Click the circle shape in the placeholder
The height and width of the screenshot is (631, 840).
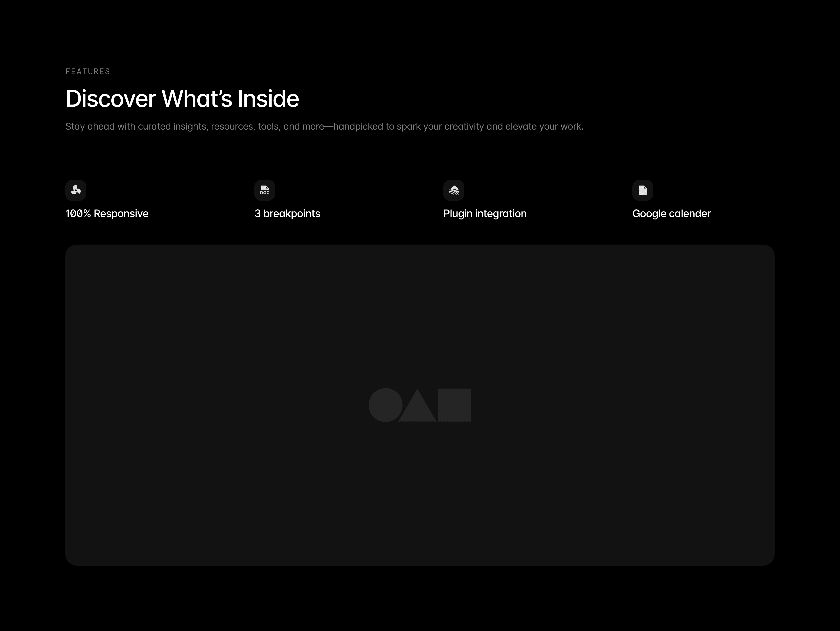click(x=385, y=405)
